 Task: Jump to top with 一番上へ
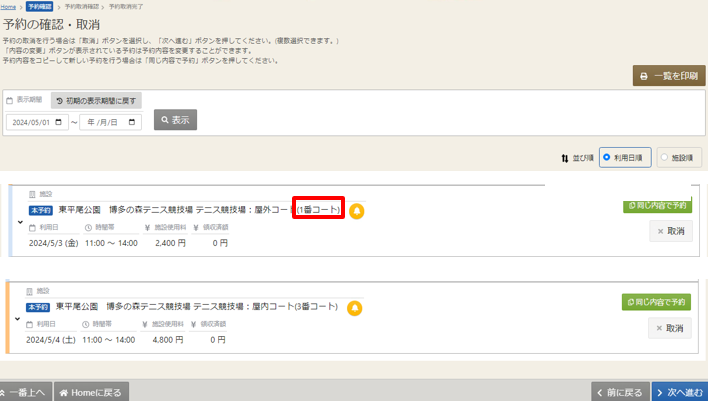point(24,393)
